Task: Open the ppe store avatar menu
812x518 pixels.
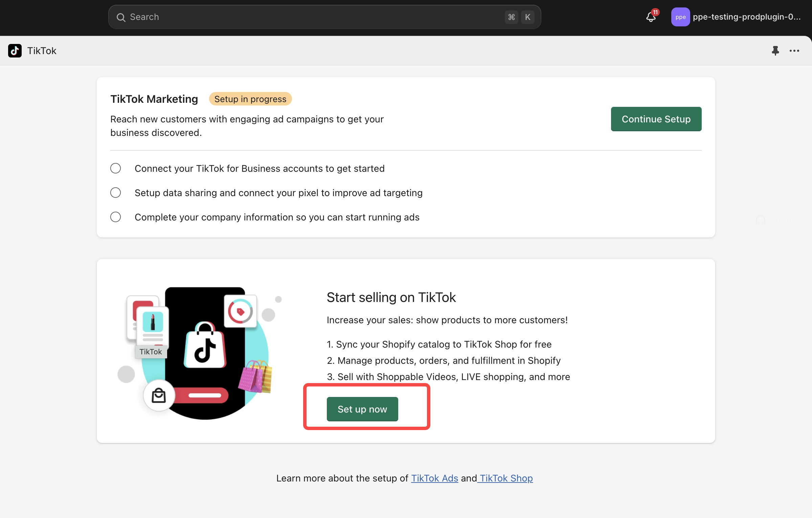Action: (680, 17)
